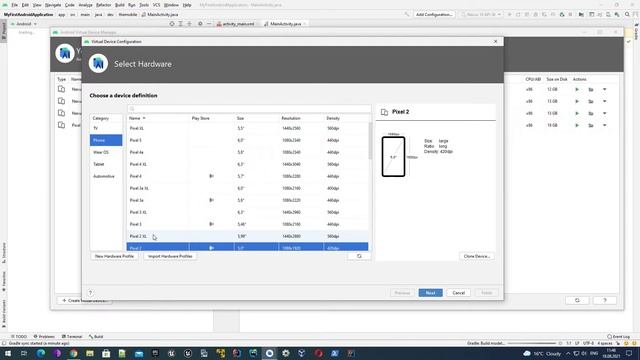This screenshot has height=360, width=640.
Task: Click Import Hardware Profiles
Action: click(x=170, y=256)
